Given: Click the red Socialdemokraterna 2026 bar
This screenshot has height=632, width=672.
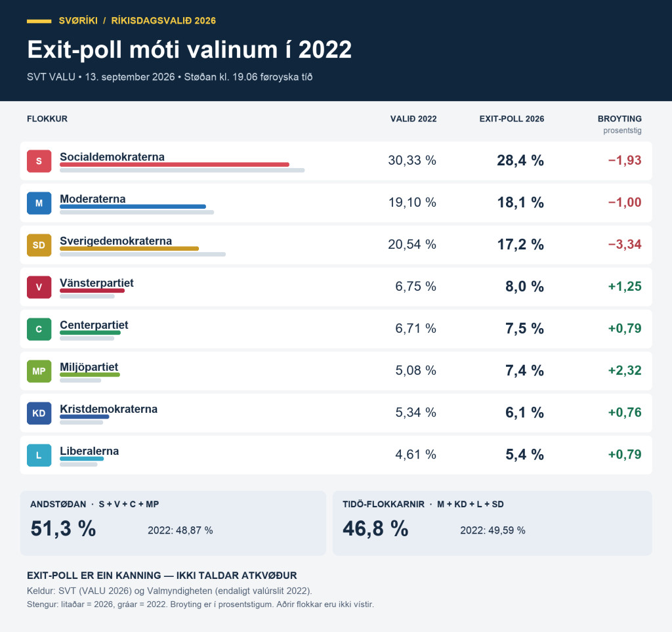Looking at the screenshot, I should click(x=175, y=165).
